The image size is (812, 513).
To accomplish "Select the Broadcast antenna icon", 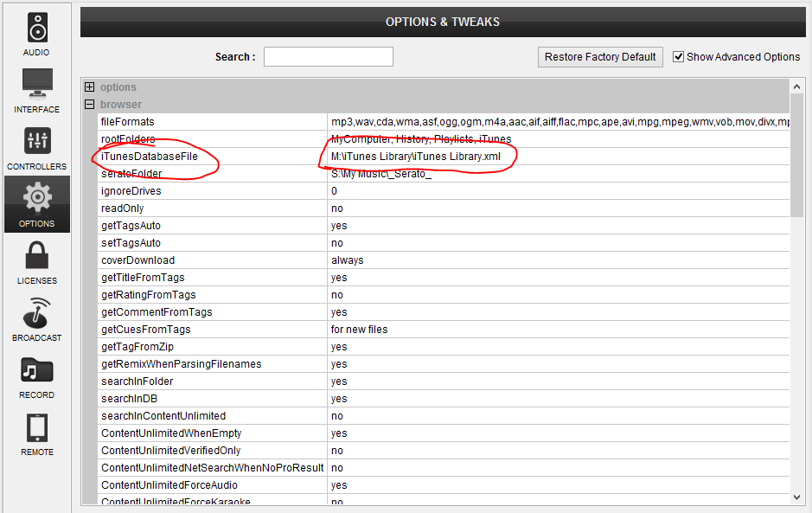I will (36, 313).
